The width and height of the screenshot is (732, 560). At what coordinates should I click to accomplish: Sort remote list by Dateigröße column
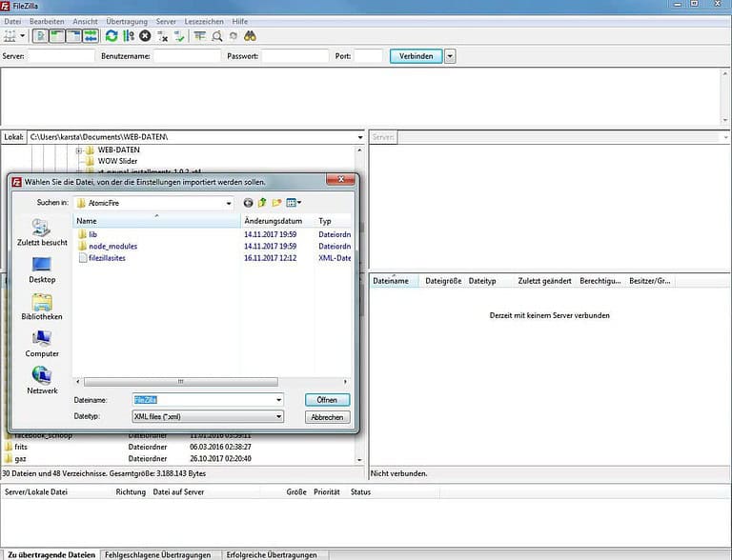click(443, 281)
